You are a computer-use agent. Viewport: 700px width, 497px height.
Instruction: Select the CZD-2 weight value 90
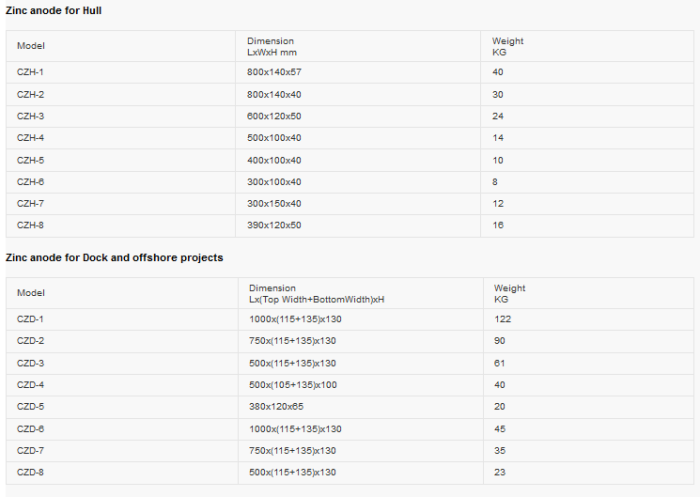pyautogui.click(x=500, y=341)
